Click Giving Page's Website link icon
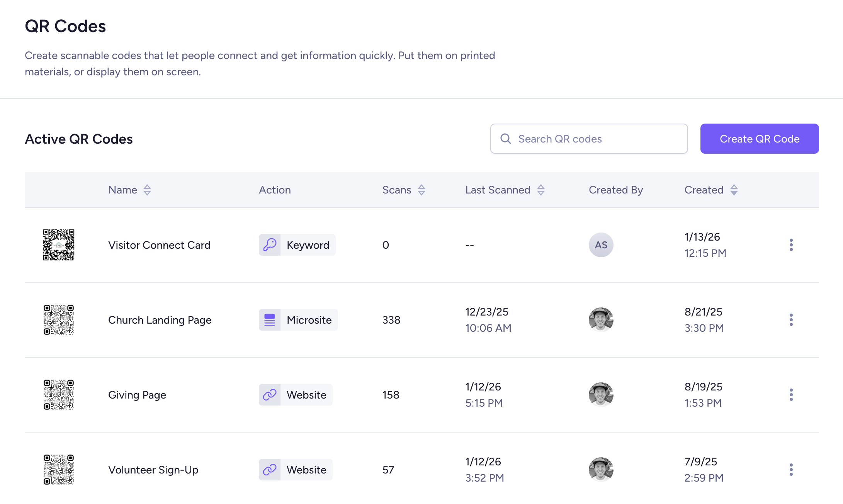 (270, 395)
